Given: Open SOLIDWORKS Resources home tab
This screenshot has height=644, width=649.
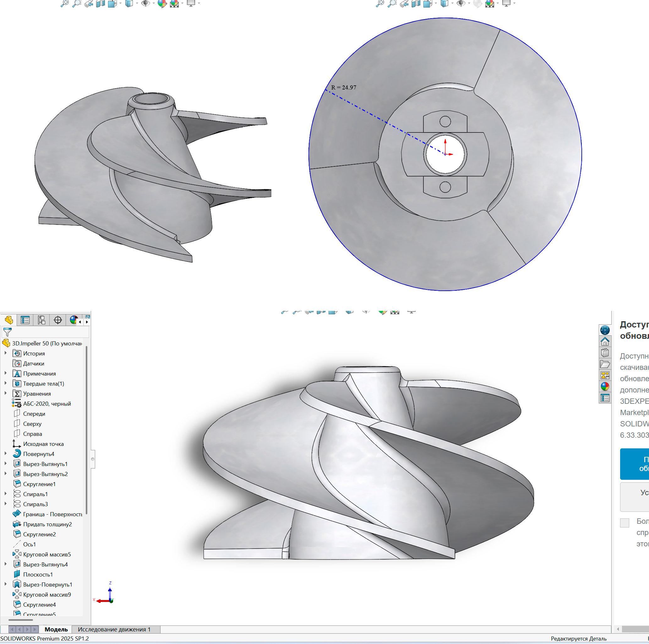Looking at the screenshot, I should coord(605,342).
